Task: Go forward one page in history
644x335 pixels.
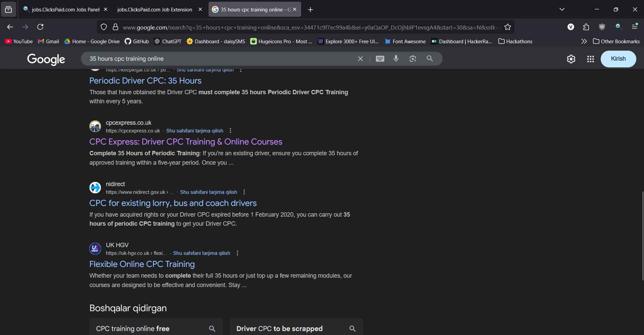Action: (x=25, y=27)
